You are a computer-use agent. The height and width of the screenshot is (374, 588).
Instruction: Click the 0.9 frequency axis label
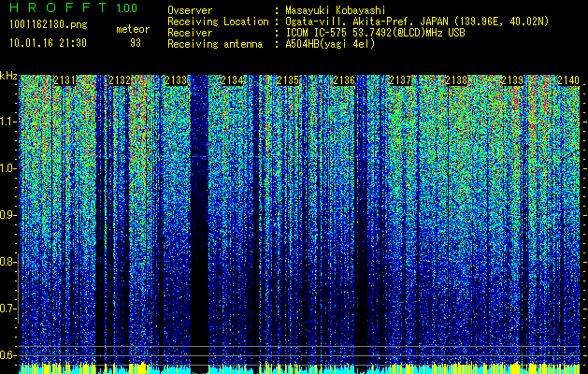tap(7, 215)
